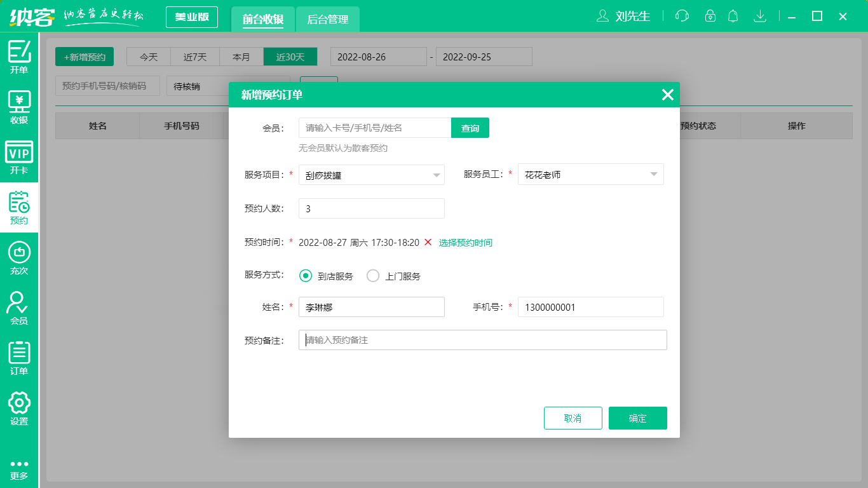Click 选择预约时间 to pick appointment time
The image size is (868, 488).
[x=466, y=242]
